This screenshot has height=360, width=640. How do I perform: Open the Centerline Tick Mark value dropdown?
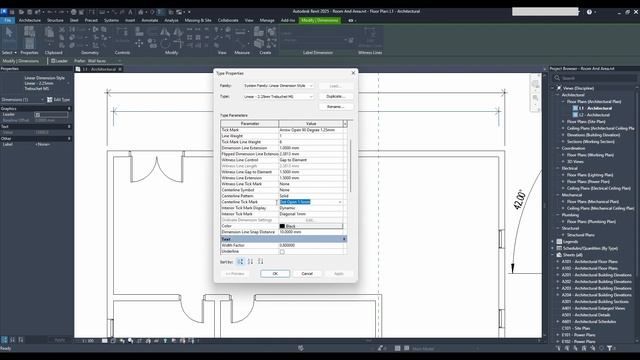(340, 202)
